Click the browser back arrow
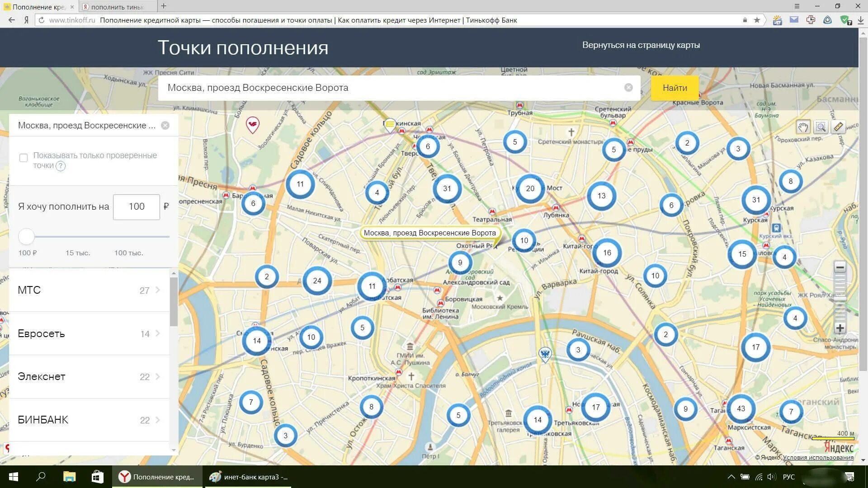 point(12,20)
